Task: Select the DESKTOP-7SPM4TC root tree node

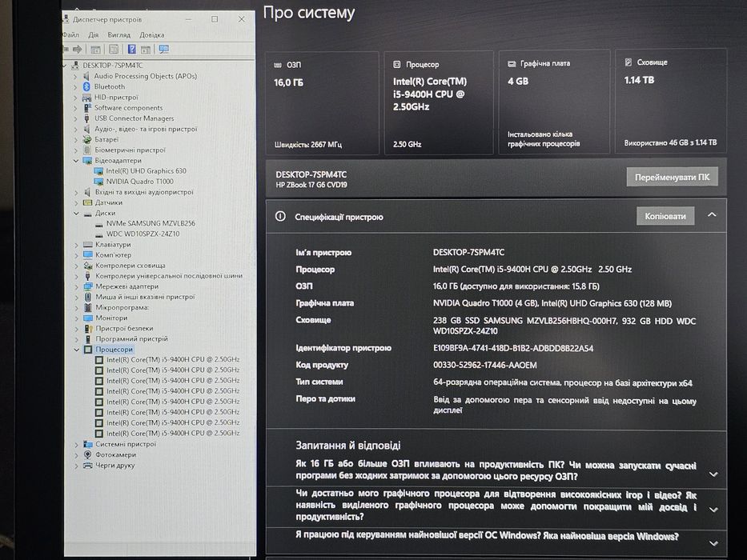Action: coord(112,66)
